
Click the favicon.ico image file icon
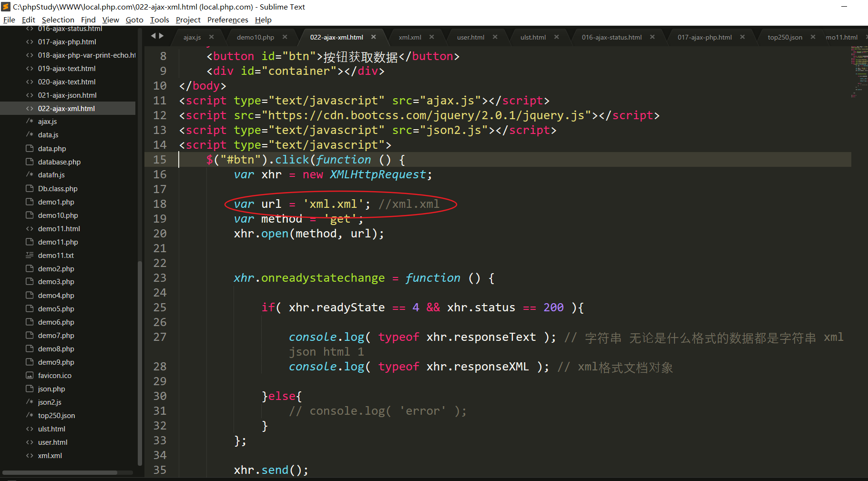point(30,376)
